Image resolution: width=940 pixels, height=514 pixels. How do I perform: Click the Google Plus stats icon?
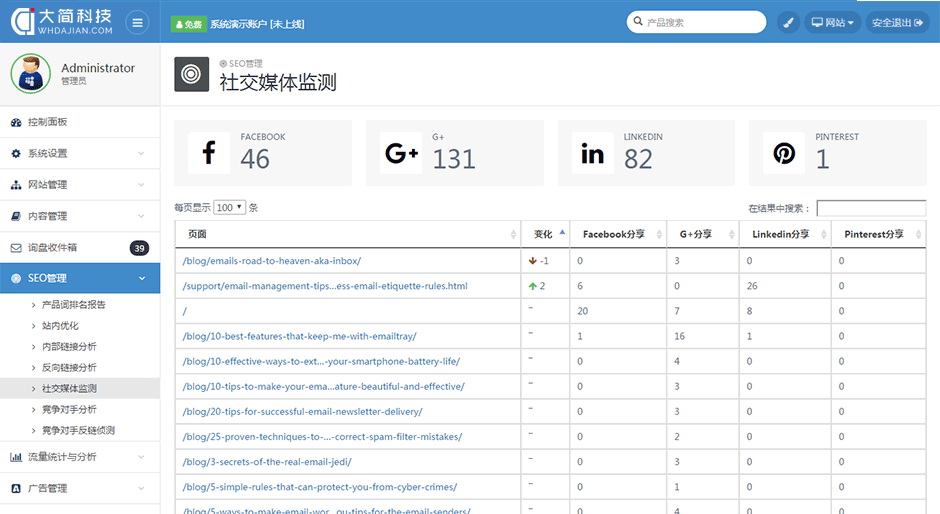(x=401, y=153)
